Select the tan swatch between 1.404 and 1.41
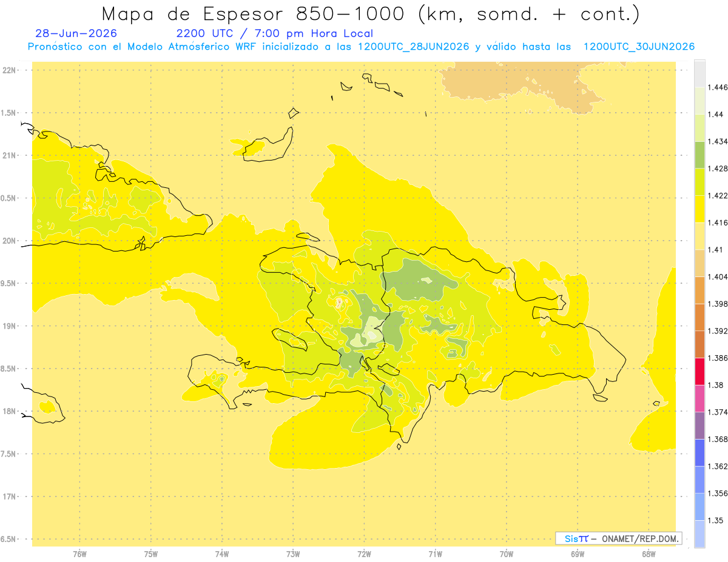This screenshot has width=728, height=562. click(699, 263)
